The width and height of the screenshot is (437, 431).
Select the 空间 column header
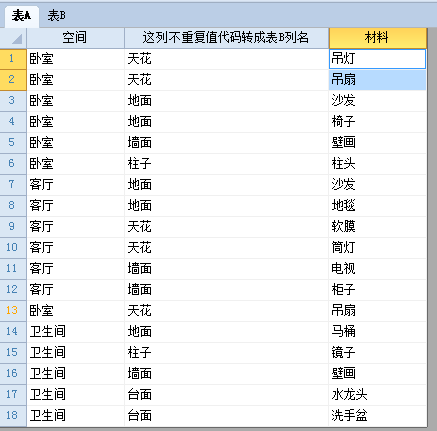pos(75,38)
